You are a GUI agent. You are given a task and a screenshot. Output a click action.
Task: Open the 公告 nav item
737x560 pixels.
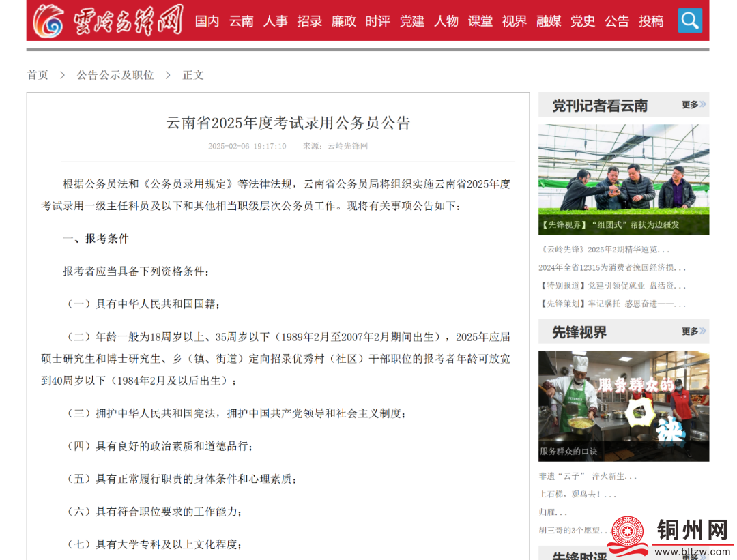click(617, 21)
